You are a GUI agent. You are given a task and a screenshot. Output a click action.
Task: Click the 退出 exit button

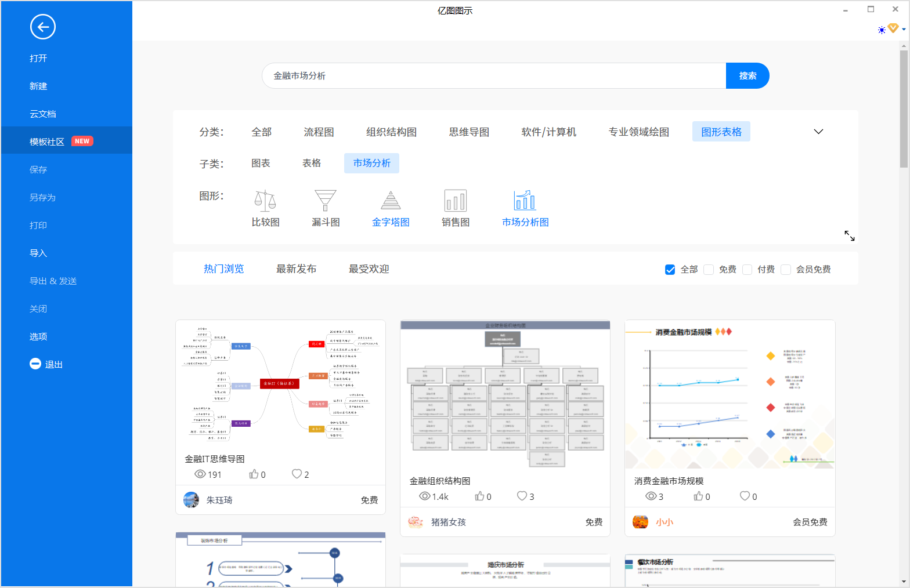tap(46, 364)
